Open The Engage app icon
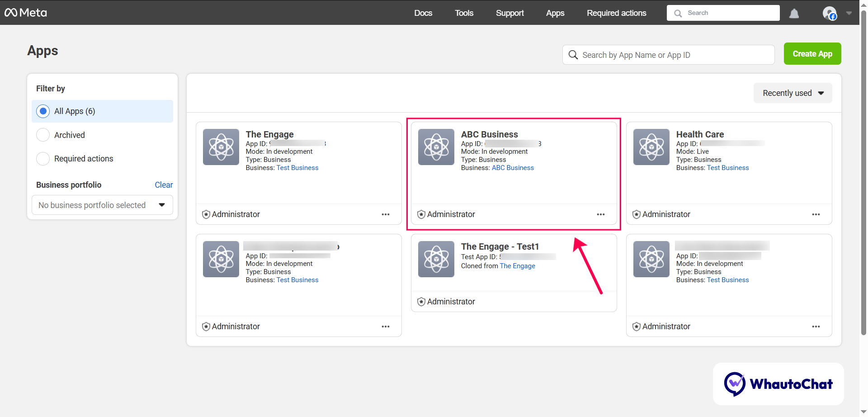 (221, 147)
